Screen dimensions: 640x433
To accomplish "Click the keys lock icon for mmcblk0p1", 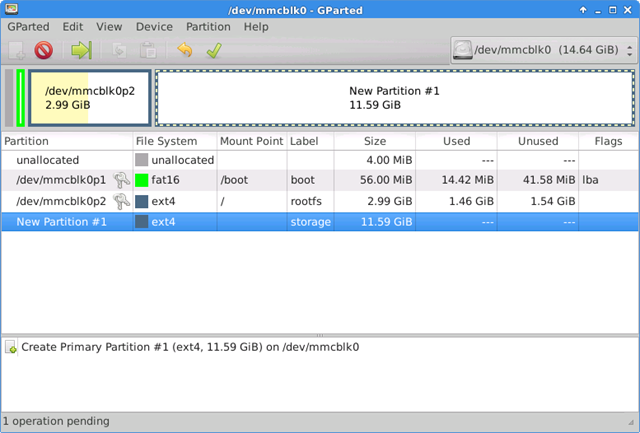I will pos(121,180).
